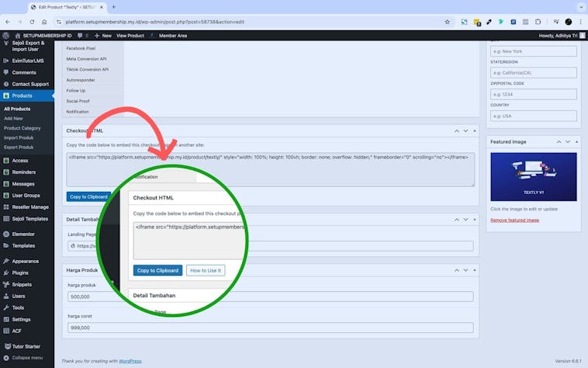Select the Social Proof tab
This screenshot has height=368, width=588.
78,101
